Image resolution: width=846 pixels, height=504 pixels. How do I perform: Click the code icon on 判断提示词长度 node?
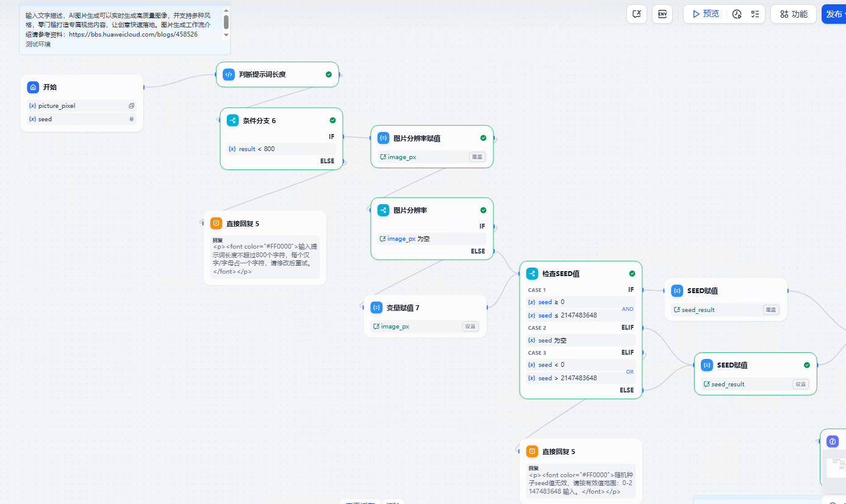click(229, 74)
